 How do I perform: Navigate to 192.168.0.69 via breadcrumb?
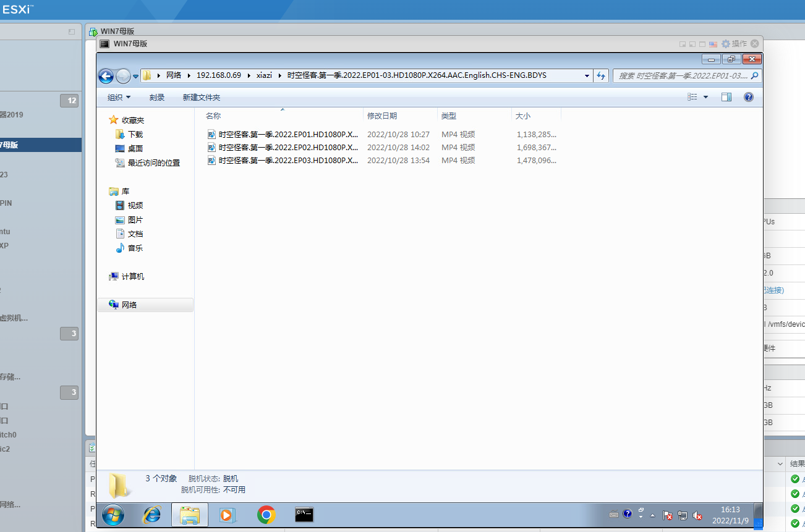(219, 75)
